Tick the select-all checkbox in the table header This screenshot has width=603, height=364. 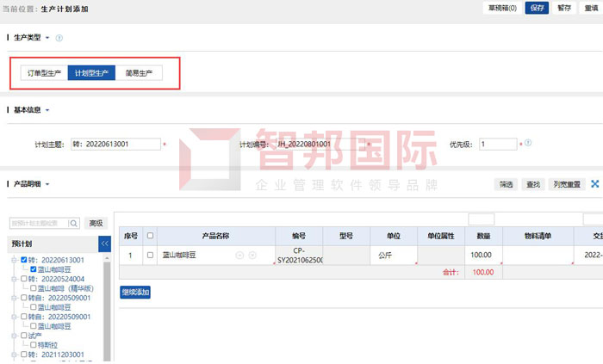[x=151, y=235]
